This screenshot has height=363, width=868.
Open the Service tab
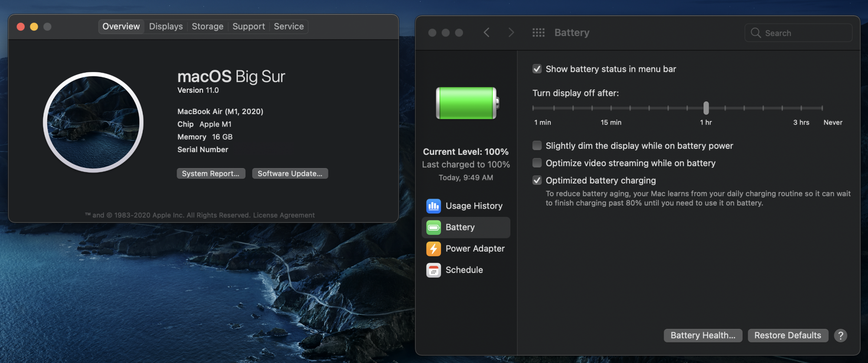pyautogui.click(x=289, y=26)
